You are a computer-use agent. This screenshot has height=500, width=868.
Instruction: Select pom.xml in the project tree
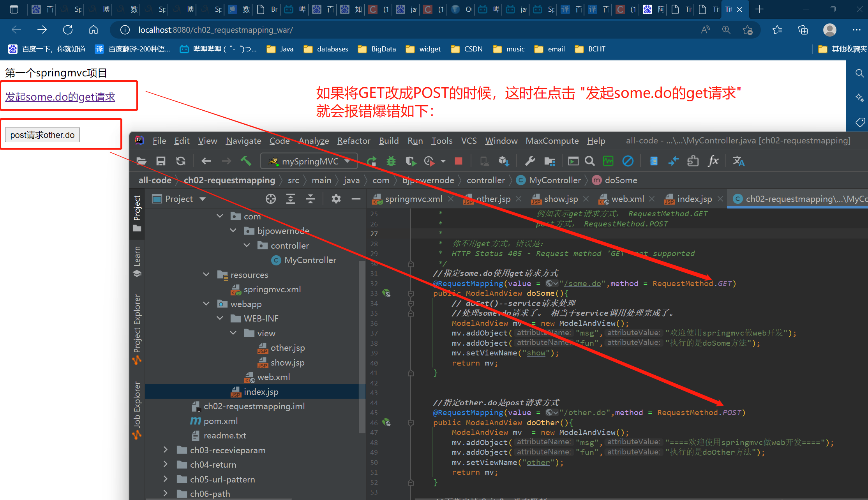click(221, 421)
